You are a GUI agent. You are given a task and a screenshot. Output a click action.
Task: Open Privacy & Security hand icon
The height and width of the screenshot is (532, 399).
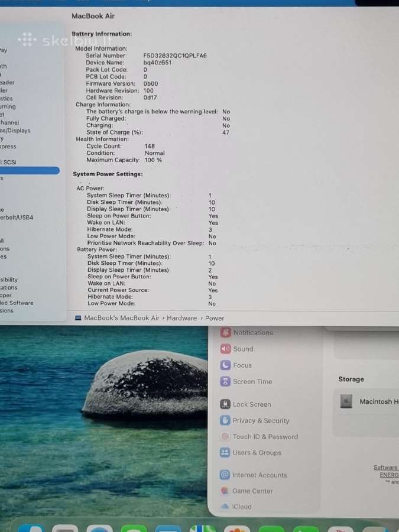click(x=225, y=420)
